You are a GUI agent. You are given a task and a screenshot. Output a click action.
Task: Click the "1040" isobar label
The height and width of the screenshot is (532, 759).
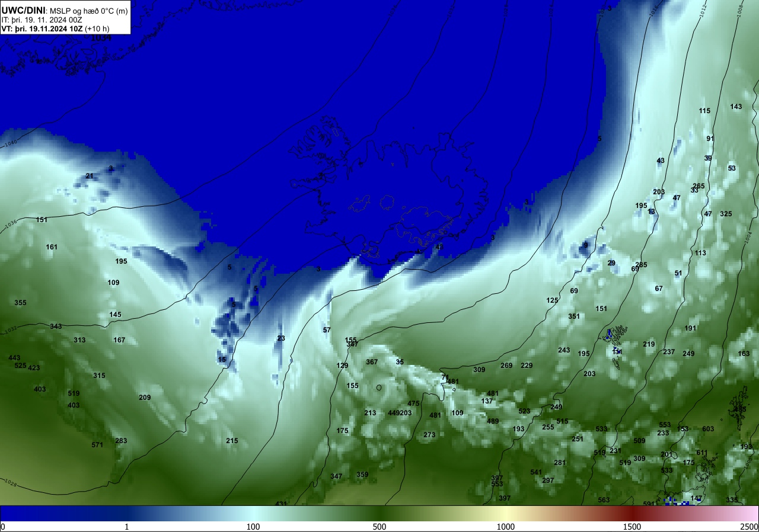click(x=10, y=144)
